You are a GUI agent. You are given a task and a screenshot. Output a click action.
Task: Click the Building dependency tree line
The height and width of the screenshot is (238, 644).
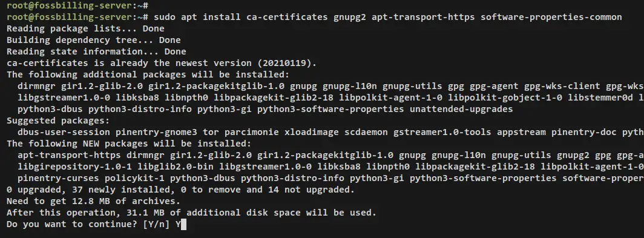[94, 41]
